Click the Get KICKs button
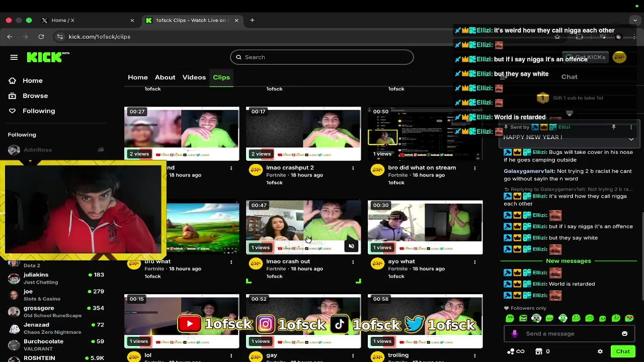The image size is (644, 362). (x=586, y=57)
